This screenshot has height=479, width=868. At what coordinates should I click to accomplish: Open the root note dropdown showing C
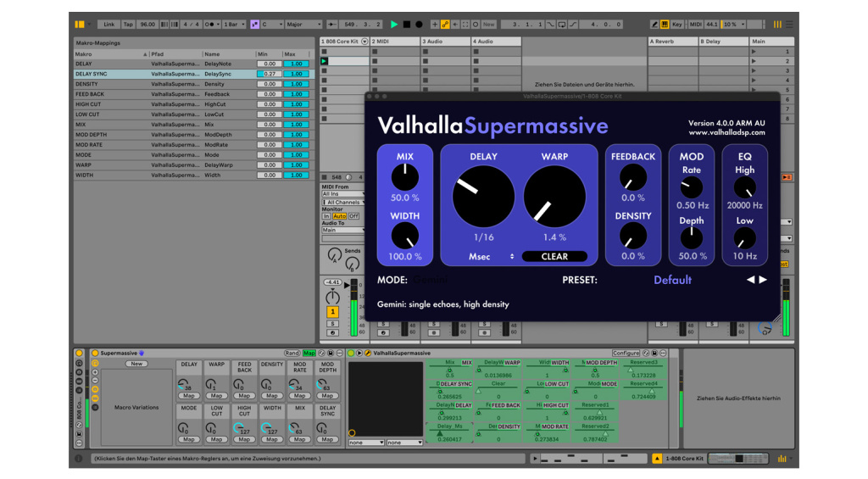click(272, 25)
